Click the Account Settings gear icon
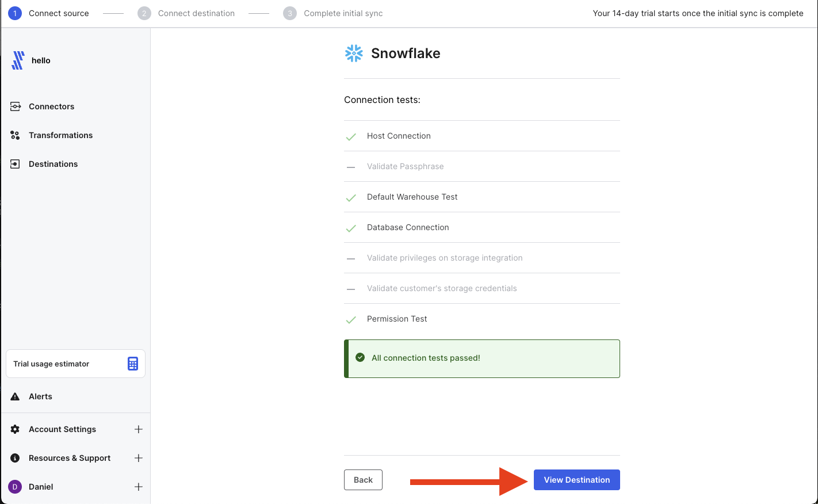 tap(16, 429)
